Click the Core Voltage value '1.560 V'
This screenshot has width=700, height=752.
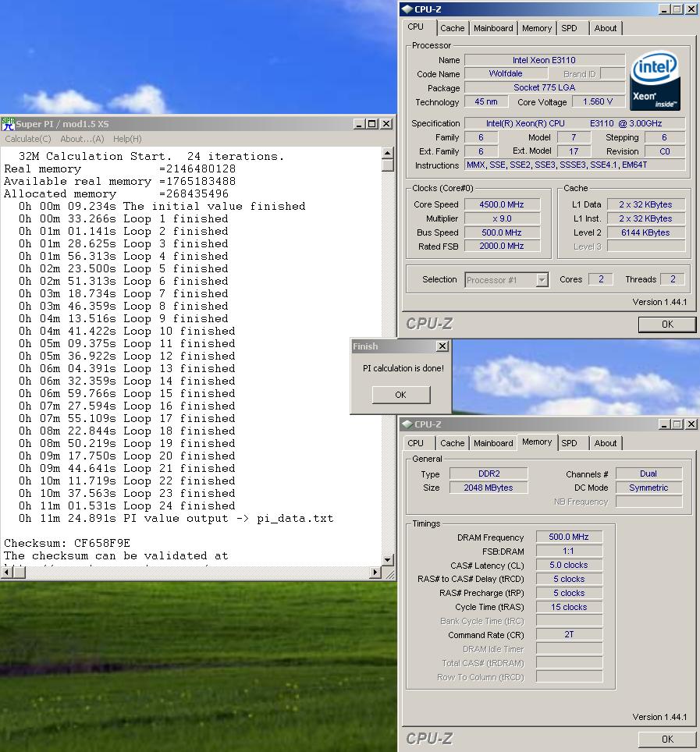pyautogui.click(x=598, y=101)
